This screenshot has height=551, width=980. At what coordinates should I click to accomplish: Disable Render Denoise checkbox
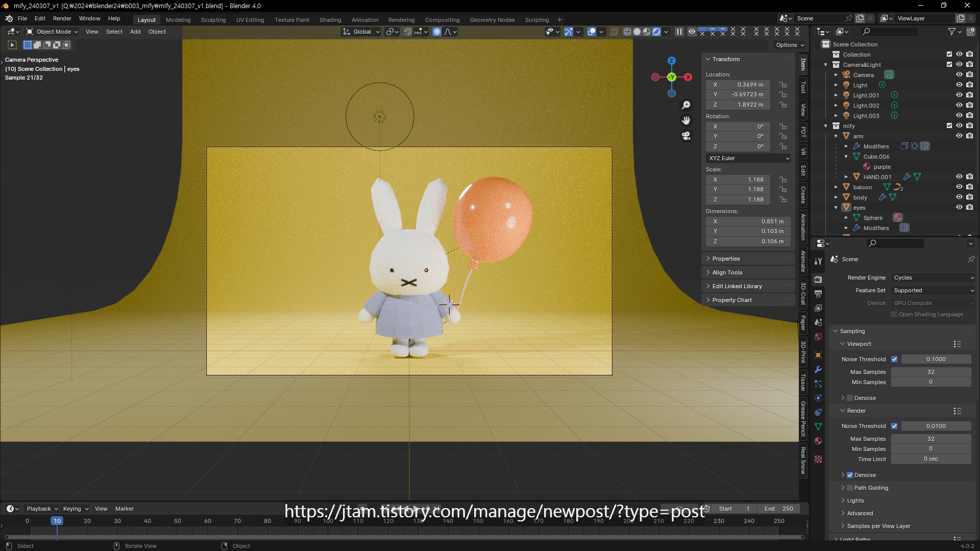(850, 475)
